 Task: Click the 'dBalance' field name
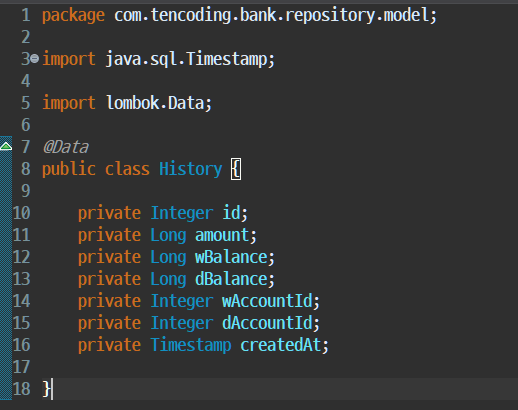point(231,279)
